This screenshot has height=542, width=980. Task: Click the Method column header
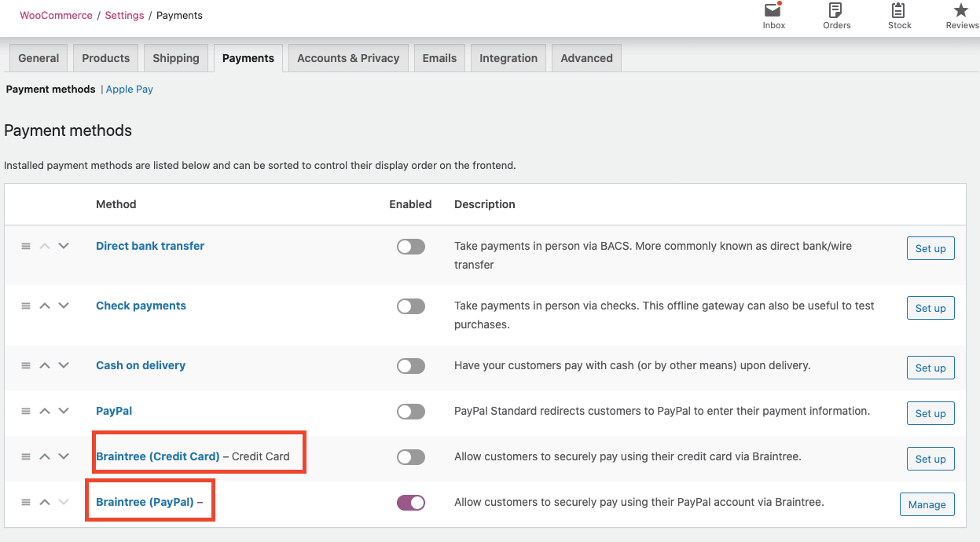coord(116,204)
